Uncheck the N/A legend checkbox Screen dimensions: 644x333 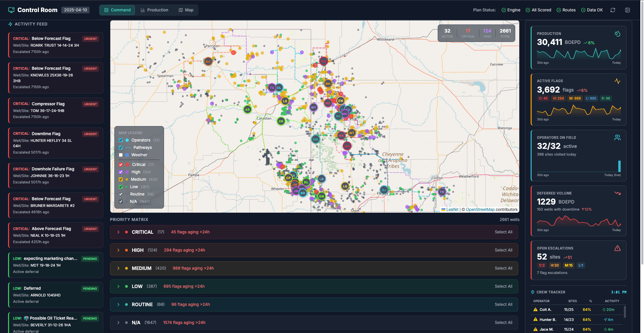(121, 202)
